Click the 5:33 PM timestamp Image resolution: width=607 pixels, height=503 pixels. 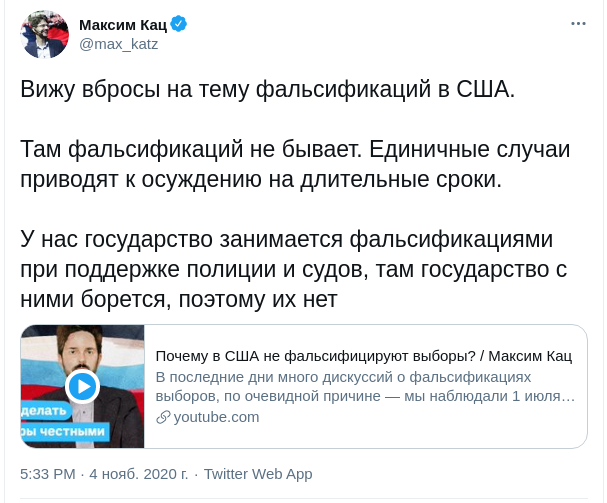click(48, 474)
